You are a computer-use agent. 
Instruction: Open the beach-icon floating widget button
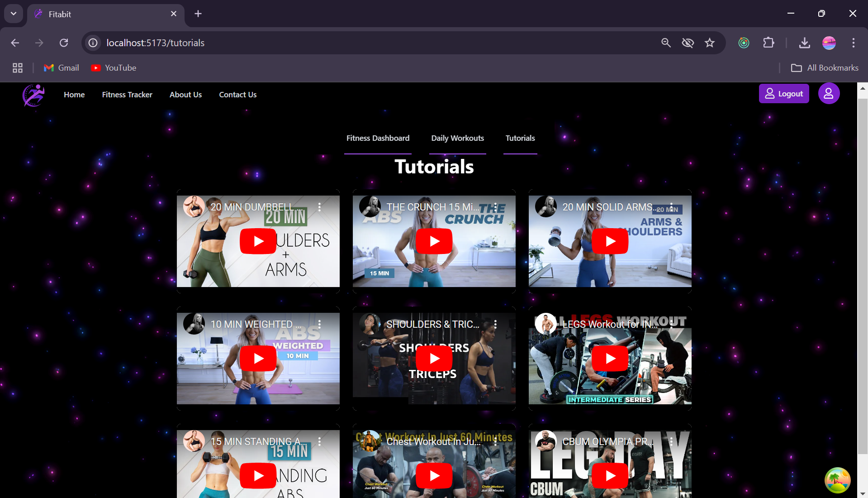pyautogui.click(x=837, y=480)
